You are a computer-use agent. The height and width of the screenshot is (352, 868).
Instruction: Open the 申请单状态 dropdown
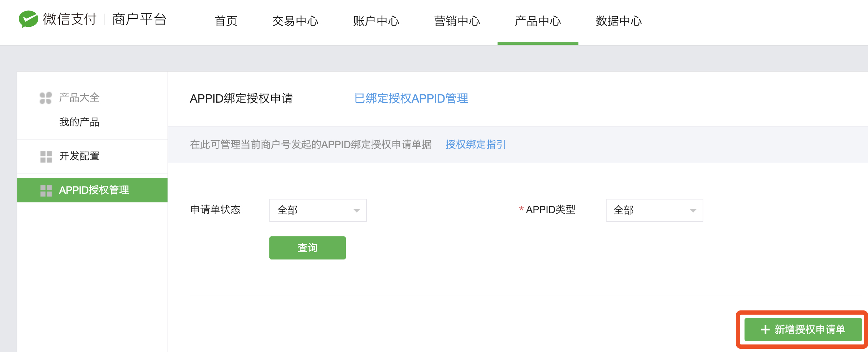tap(318, 210)
